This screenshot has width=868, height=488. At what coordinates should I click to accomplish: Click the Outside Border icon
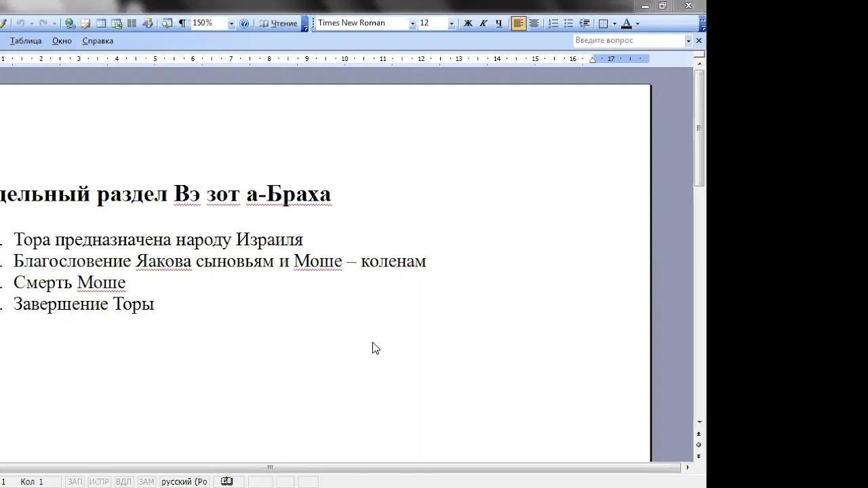604,23
